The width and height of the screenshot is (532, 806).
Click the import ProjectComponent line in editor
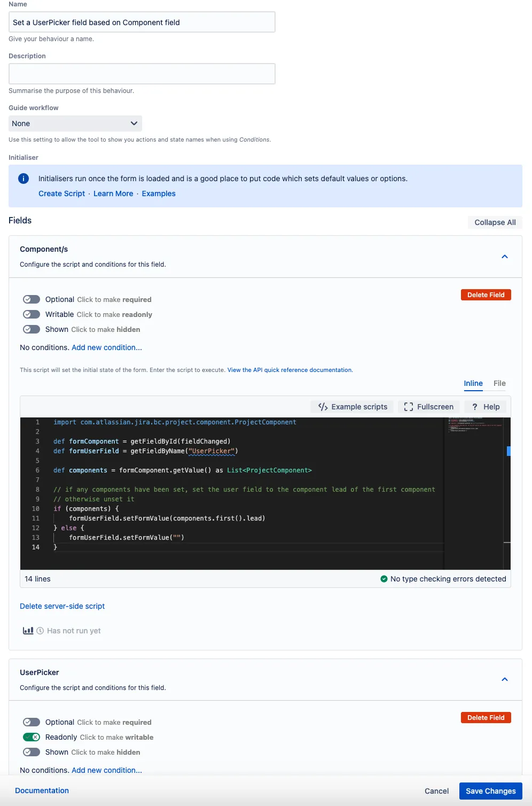click(x=175, y=422)
